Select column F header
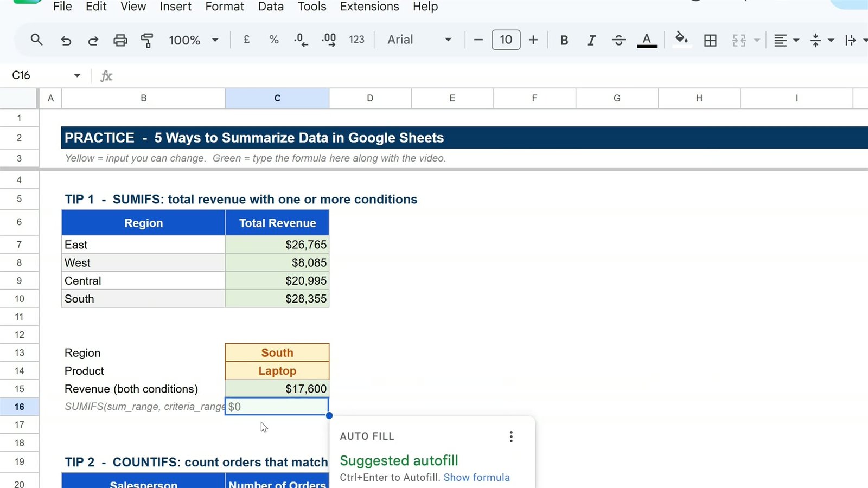 point(534,98)
